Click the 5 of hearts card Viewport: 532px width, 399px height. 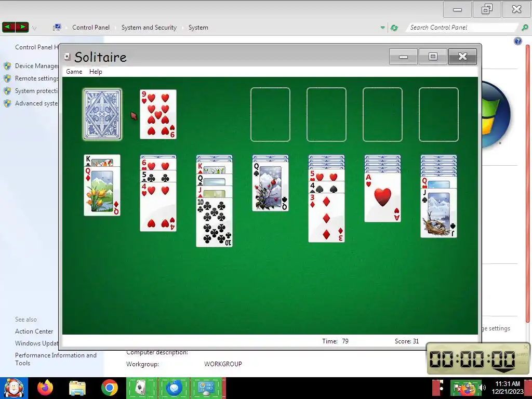click(x=326, y=175)
